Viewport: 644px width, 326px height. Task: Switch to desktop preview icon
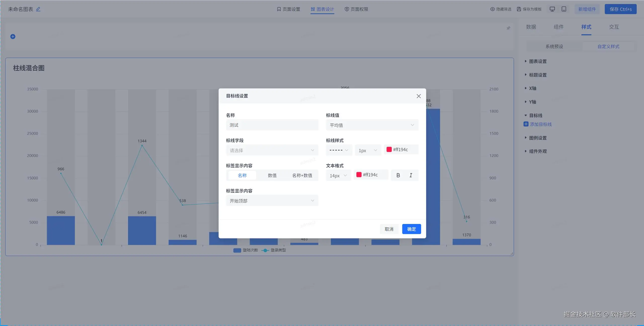coord(552,9)
